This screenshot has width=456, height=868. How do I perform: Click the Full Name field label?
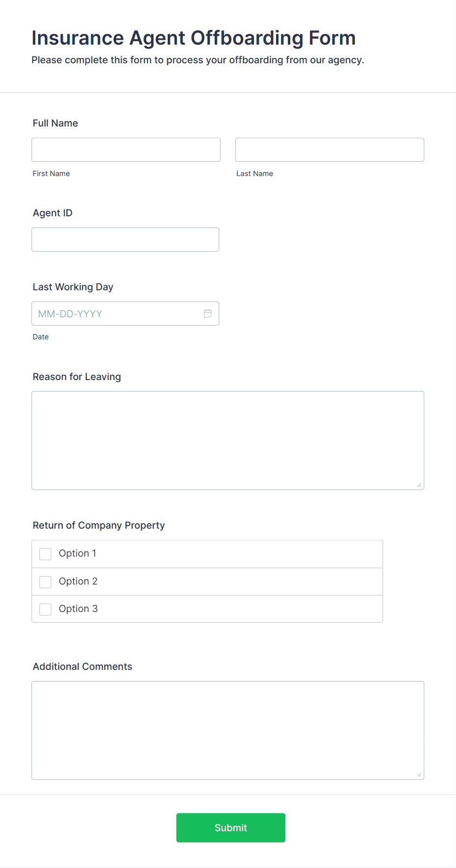pos(55,123)
